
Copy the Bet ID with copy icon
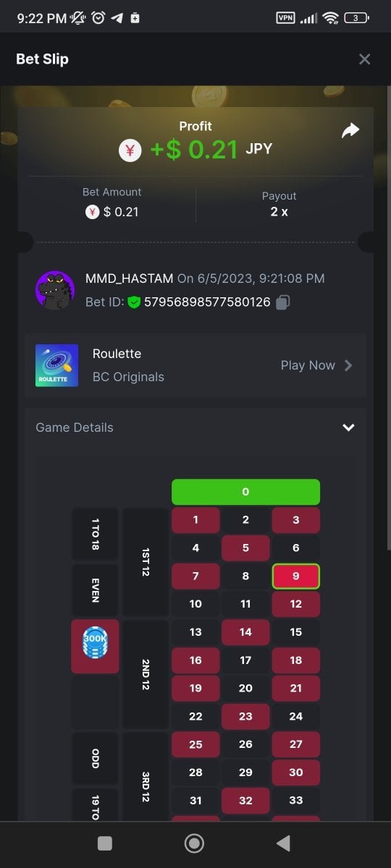pos(283,302)
